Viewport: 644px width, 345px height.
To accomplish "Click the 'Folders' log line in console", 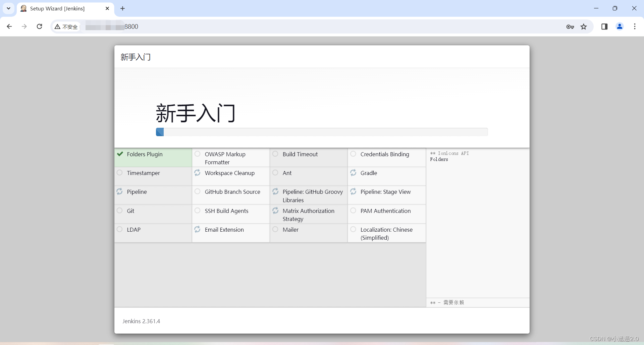I will click(439, 159).
